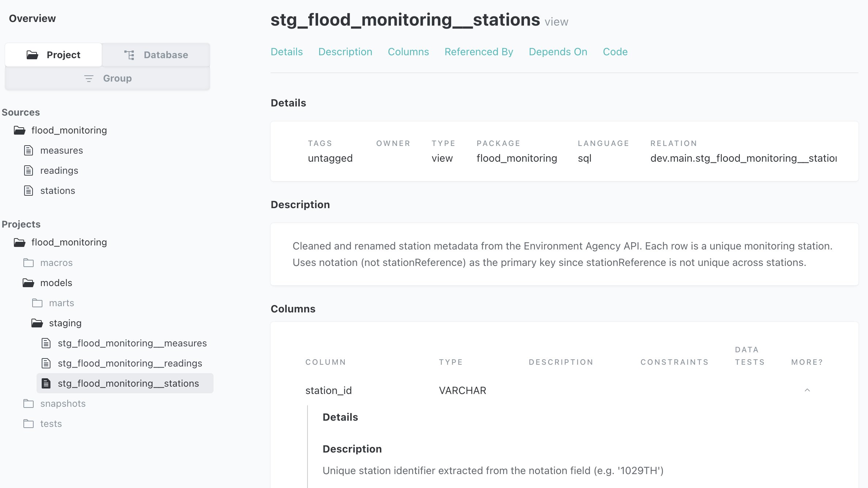Image resolution: width=868 pixels, height=488 pixels.
Task: Select stg_flood_monitoring__readings in the tree
Action: (x=130, y=363)
